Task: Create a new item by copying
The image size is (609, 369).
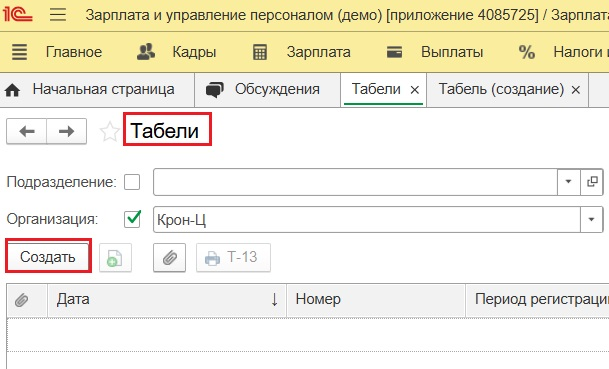Action: point(115,258)
